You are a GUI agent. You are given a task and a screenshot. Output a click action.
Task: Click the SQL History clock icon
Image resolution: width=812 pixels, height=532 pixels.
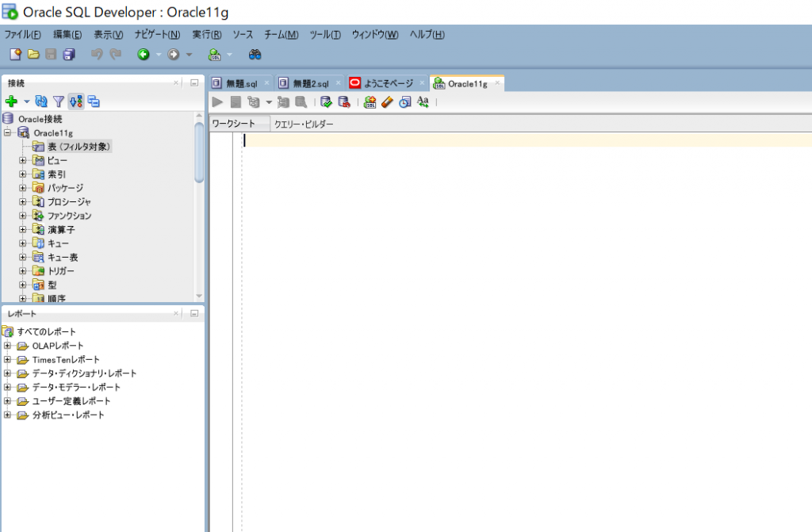[405, 102]
